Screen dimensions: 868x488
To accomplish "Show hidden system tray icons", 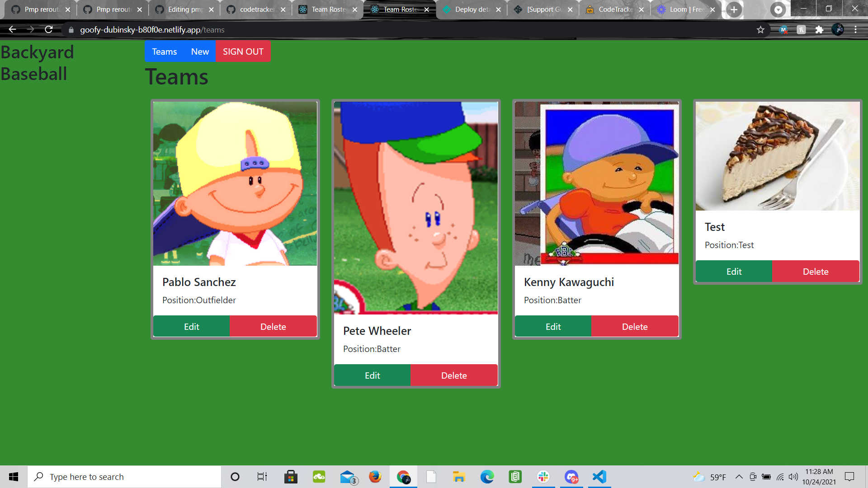I will coord(739,477).
